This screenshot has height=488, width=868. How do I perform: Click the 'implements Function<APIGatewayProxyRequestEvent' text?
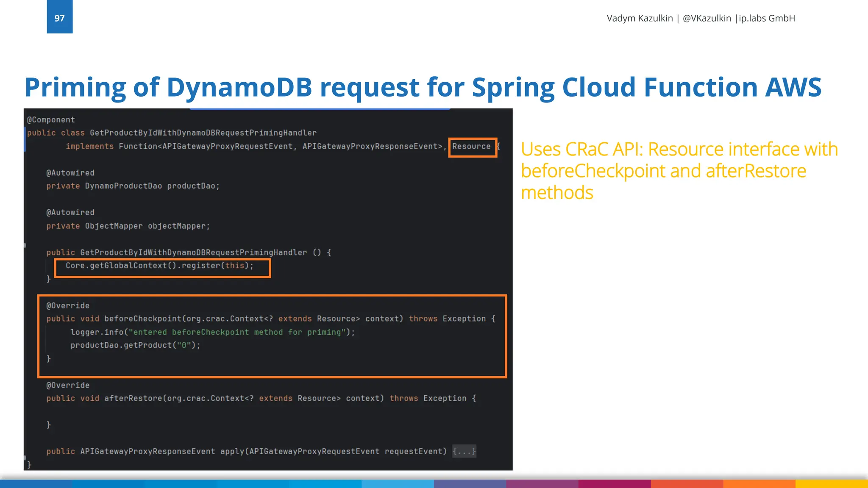click(179, 147)
